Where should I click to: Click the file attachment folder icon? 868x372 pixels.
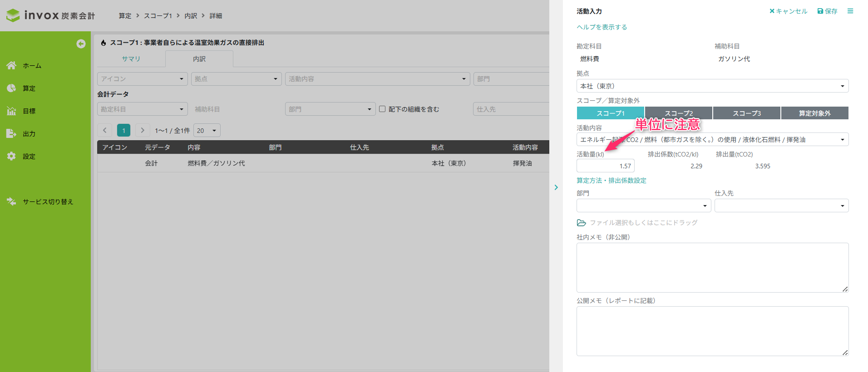[581, 223]
